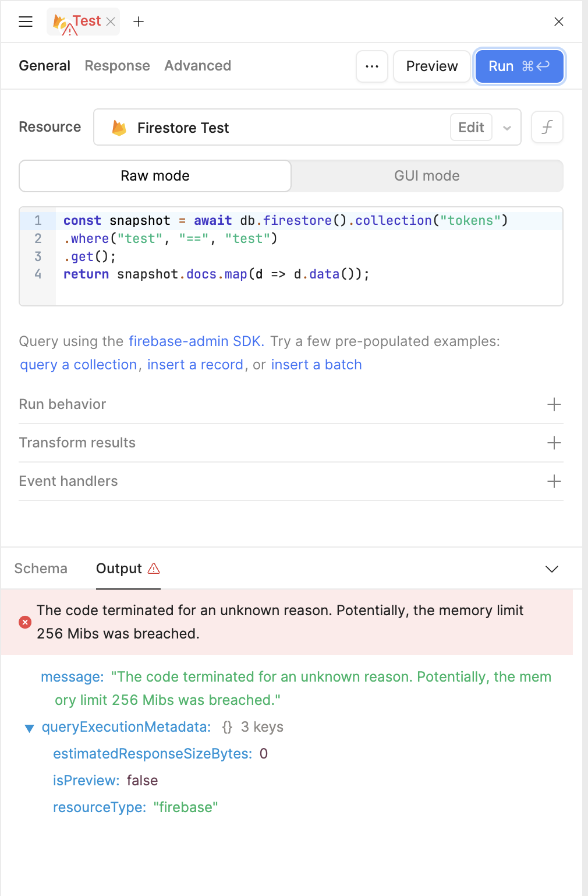The image size is (588, 896).
Task: Close the query editor panel
Action: [x=558, y=22]
